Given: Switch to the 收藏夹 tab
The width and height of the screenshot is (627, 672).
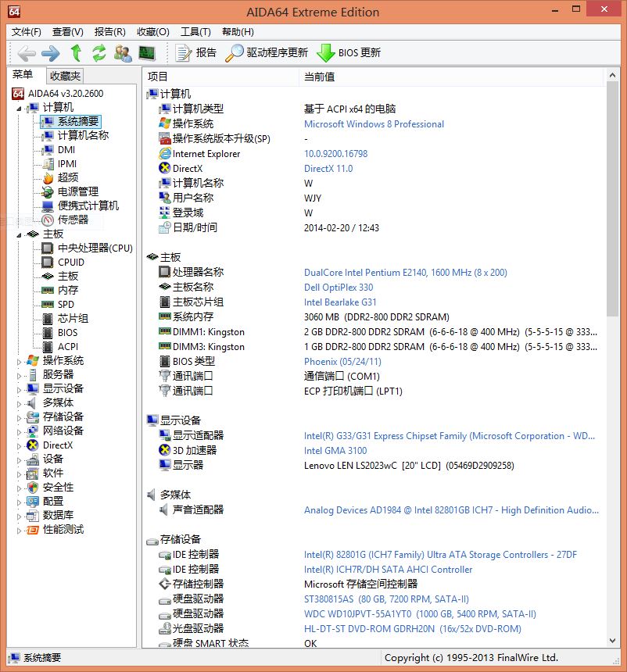Looking at the screenshot, I should pyautogui.click(x=65, y=76).
